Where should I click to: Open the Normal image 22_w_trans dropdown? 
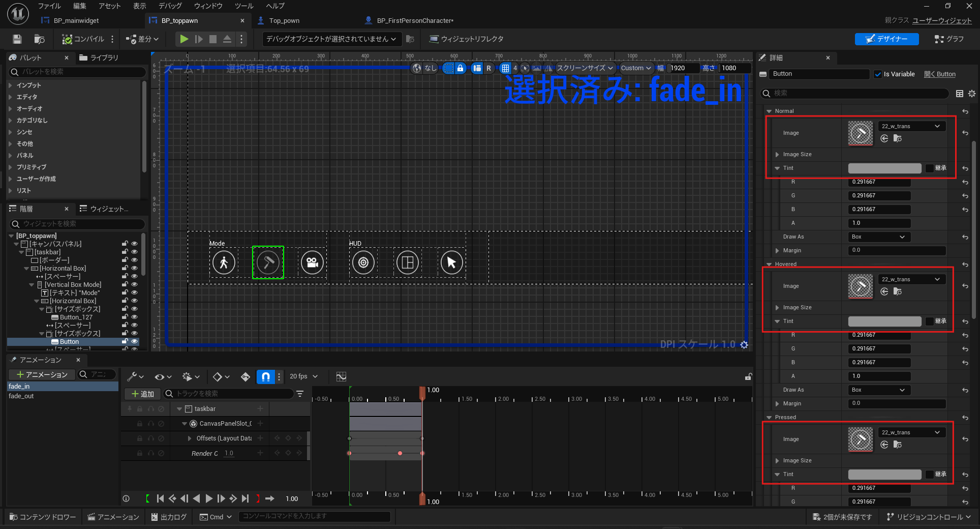911,126
